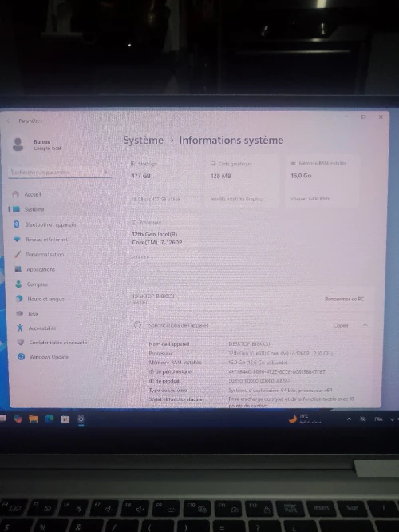This screenshot has width=399, height=532.
Task: Open the FRA input language switcher
Action: click(378, 419)
